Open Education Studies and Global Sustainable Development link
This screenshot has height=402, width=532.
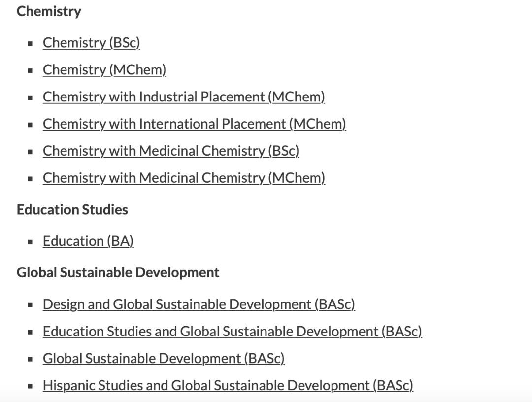click(x=233, y=332)
